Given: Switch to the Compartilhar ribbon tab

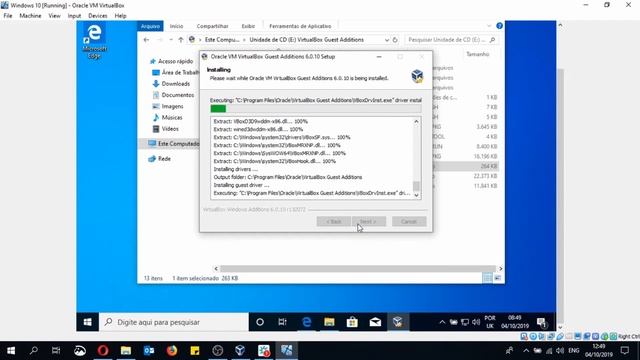Looking at the screenshot, I should pos(212,26).
